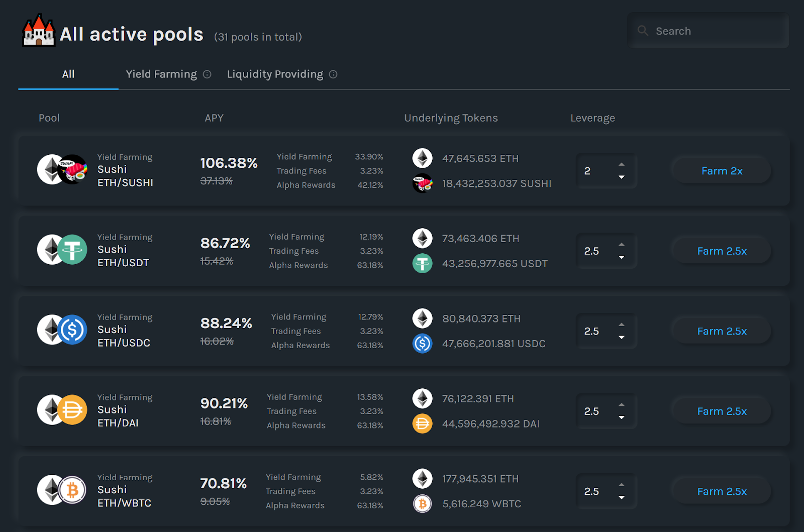Click the struck-through 37.13% base APY
Image resolution: width=804 pixels, height=532 pixels.
coord(217,181)
